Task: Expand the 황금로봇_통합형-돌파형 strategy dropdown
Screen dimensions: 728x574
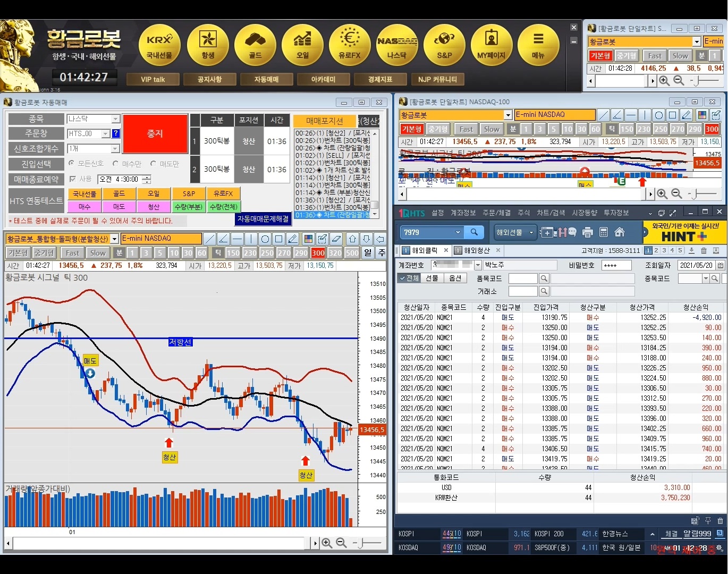Action: pyautogui.click(x=114, y=239)
